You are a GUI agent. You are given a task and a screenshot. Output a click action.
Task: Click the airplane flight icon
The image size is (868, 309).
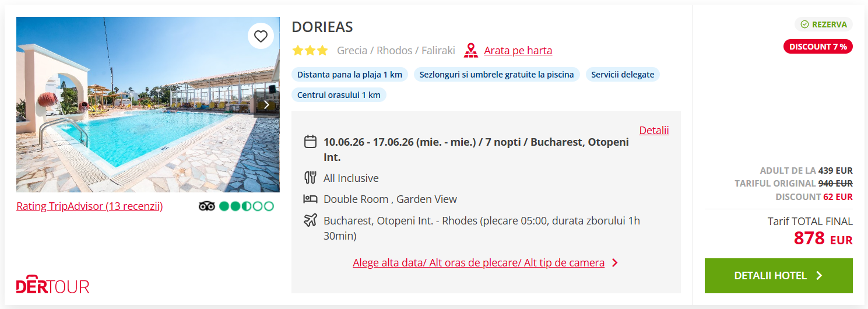pyautogui.click(x=310, y=220)
